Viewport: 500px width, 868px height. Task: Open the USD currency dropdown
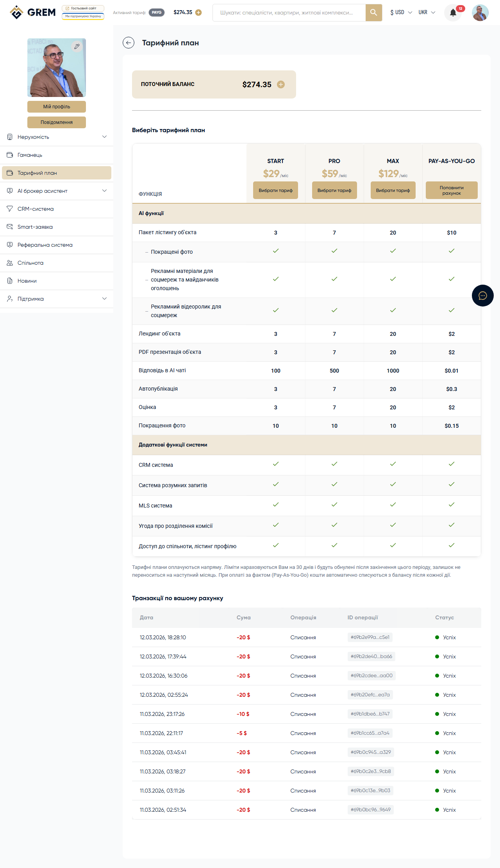[x=401, y=13]
